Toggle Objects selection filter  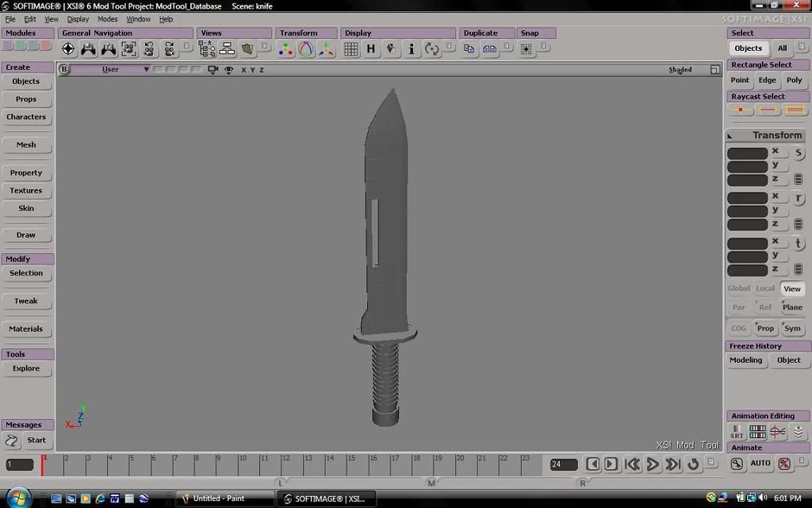(x=749, y=48)
